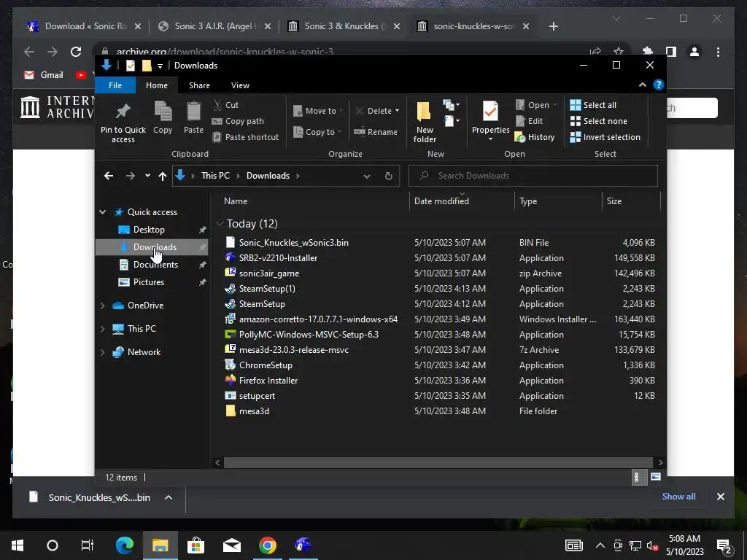Close the Chrome downloads bar
Viewport: 747px width, 560px height.
(720, 497)
